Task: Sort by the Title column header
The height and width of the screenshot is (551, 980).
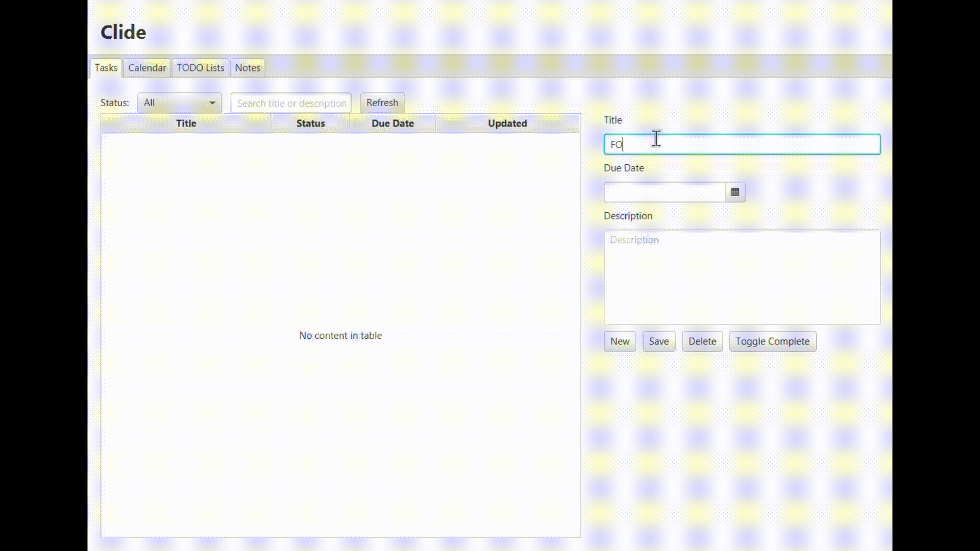Action: pos(186,123)
